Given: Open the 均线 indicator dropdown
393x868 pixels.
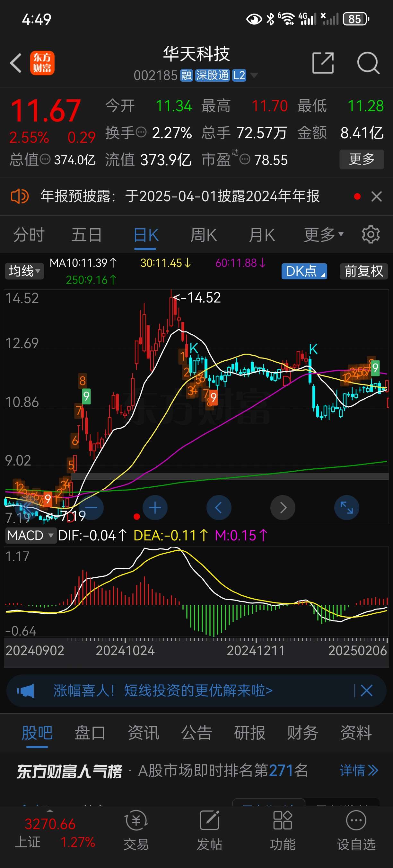Looking at the screenshot, I should click(24, 271).
